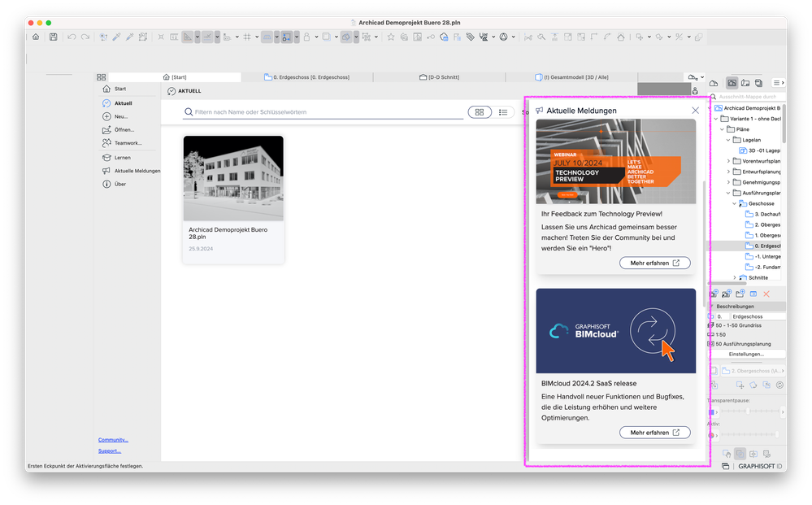Click the Project Map cloud-house icon in navigator
Image resolution: width=812 pixels, height=505 pixels.
(x=714, y=84)
